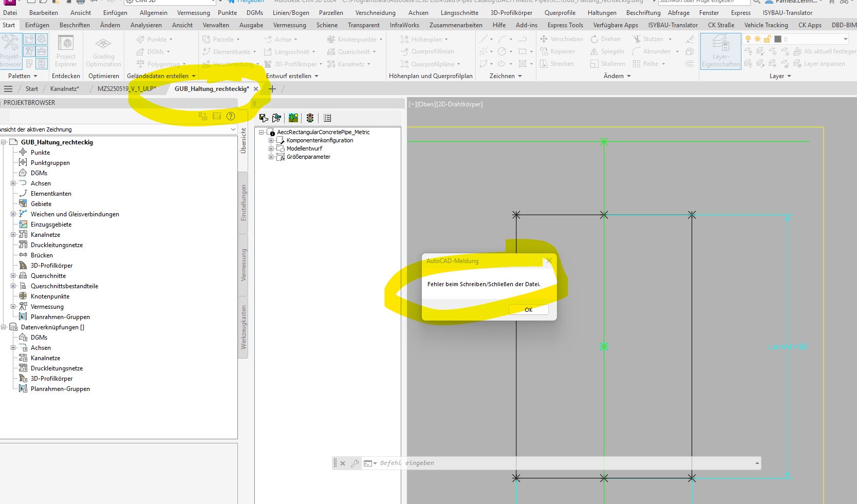Click the layer color swatch in layer dropdown
This screenshot has width=857, height=504.
click(x=778, y=39)
